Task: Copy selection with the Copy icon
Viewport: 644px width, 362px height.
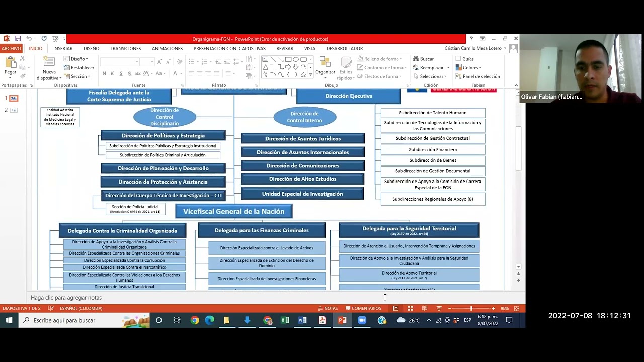Action: [22, 67]
